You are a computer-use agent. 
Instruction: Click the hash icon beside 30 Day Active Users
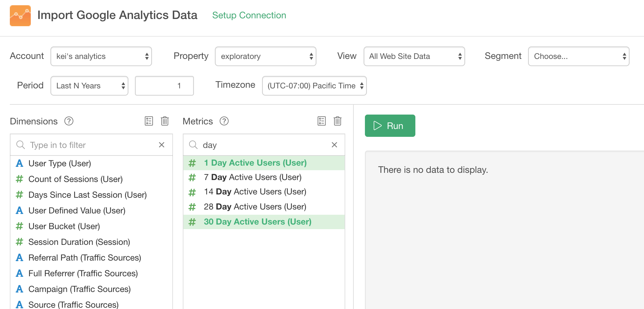192,222
